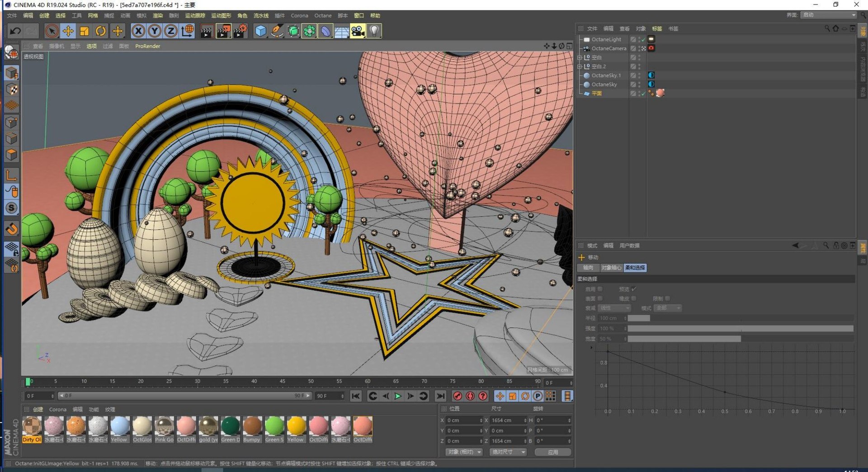The width and height of the screenshot is (868, 472).
Task: Play the animation forward
Action: click(398, 396)
